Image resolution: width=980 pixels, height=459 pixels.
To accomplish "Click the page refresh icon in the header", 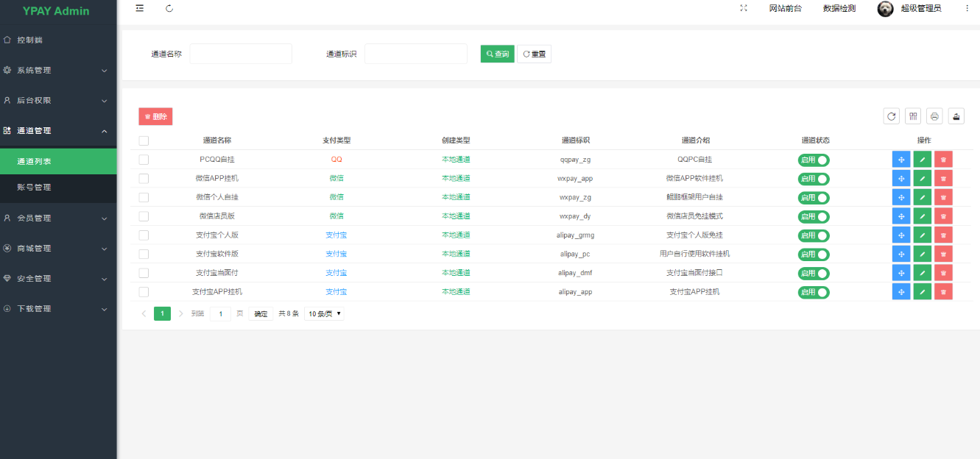I will pyautogui.click(x=169, y=8).
